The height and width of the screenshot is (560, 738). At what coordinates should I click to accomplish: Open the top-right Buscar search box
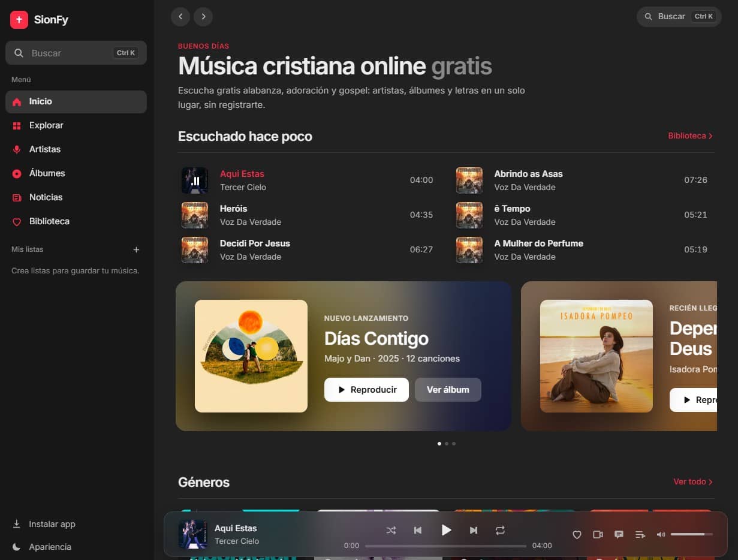pos(679,17)
